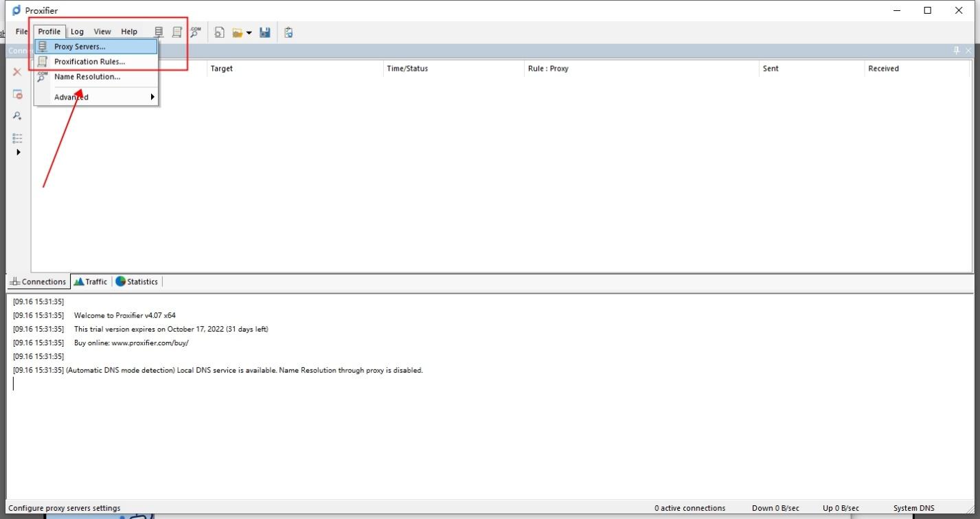Expand the sidebar arrow toggle
The width and height of the screenshot is (980, 519).
[18, 152]
